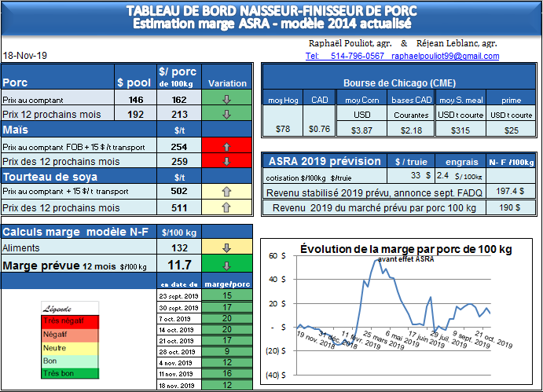Select the Très négatif red legend swatch

coord(61,321)
